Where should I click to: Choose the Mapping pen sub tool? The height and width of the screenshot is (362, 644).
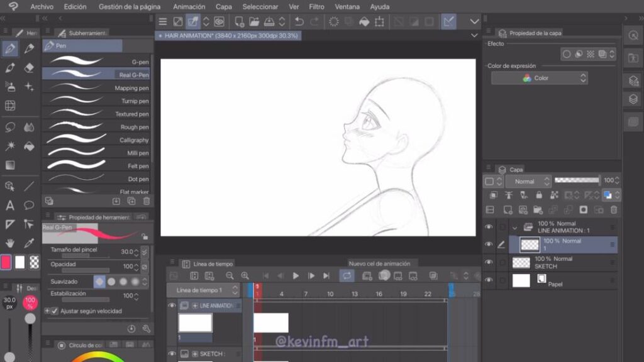coord(96,88)
